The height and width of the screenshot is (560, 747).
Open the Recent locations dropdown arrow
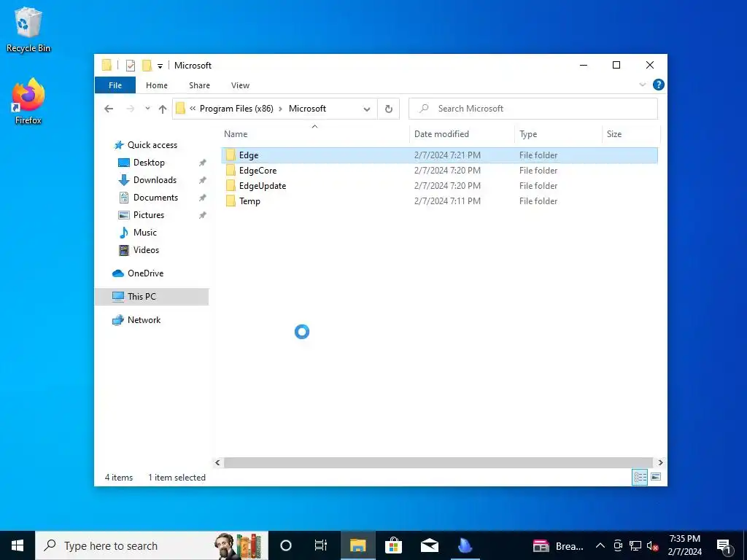[147, 109]
